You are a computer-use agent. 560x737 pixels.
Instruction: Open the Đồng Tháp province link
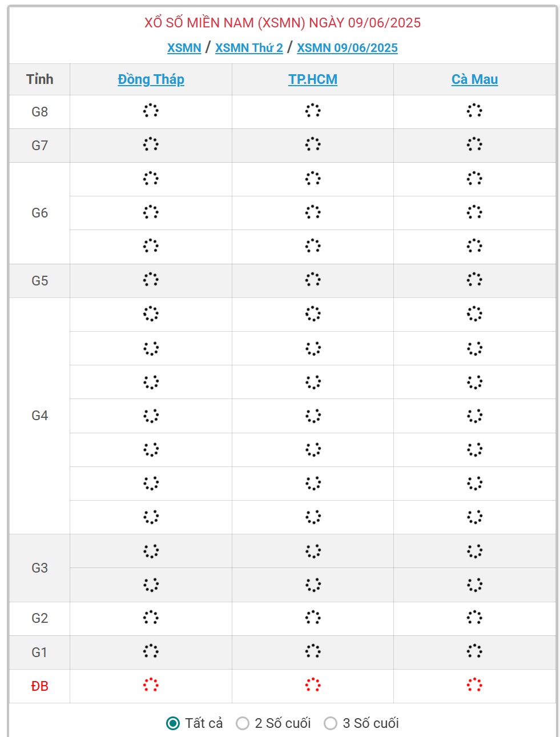(x=151, y=79)
